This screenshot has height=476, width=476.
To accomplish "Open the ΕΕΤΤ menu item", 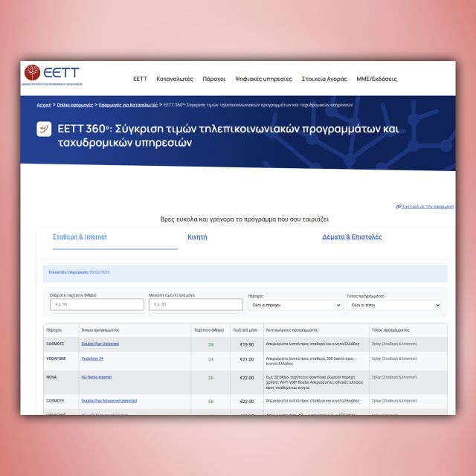I will click(x=140, y=79).
